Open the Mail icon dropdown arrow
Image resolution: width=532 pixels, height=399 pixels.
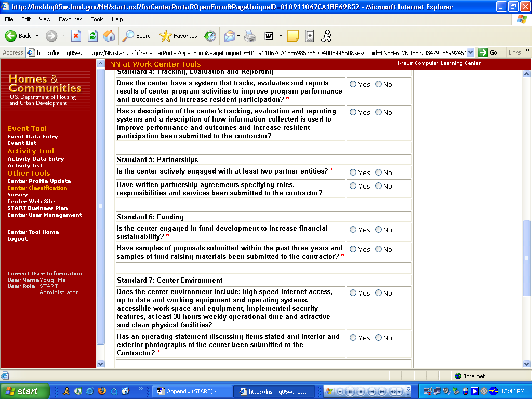pyautogui.click(x=238, y=36)
